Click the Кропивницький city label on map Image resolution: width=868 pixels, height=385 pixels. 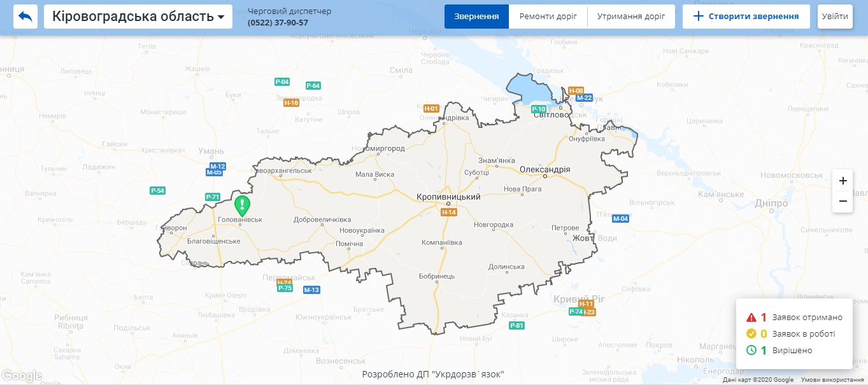448,197
